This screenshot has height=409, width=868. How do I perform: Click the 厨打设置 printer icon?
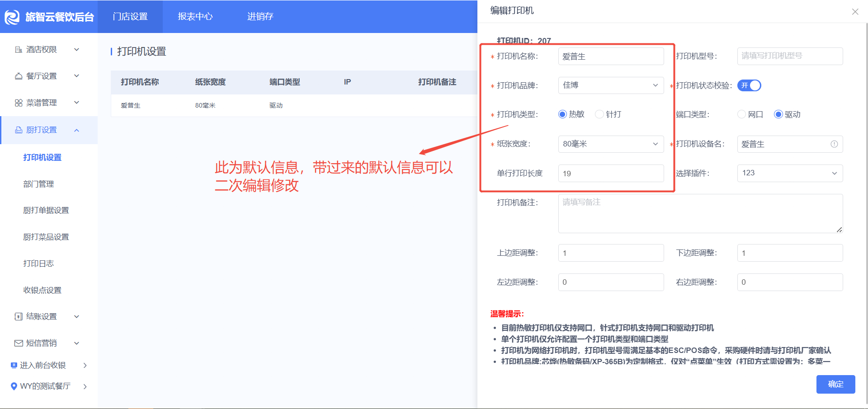pyautogui.click(x=19, y=130)
